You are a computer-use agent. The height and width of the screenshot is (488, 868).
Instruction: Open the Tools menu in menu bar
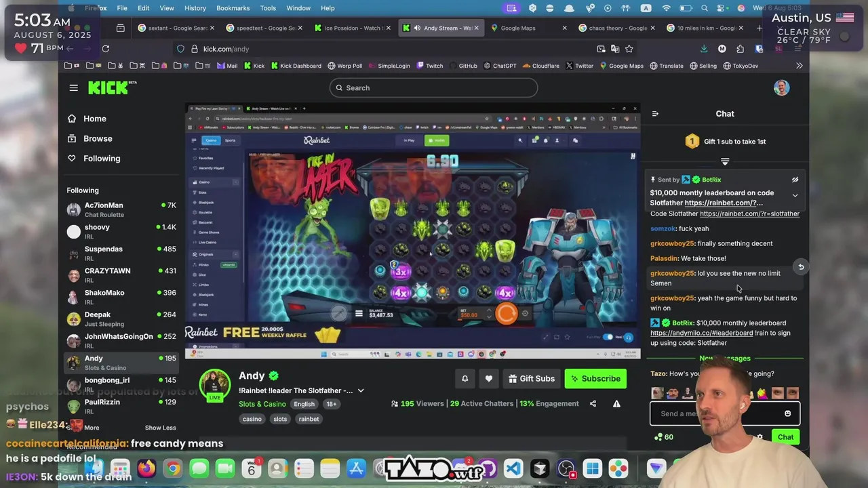(268, 8)
